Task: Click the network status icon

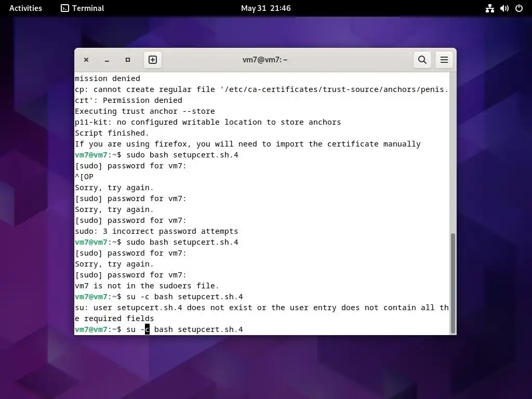Action: click(489, 8)
